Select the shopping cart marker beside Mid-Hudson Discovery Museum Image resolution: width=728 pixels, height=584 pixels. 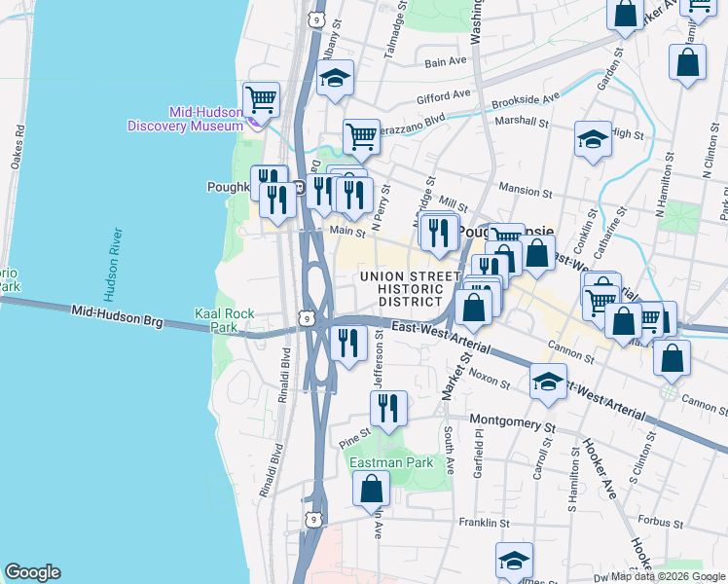[262, 100]
